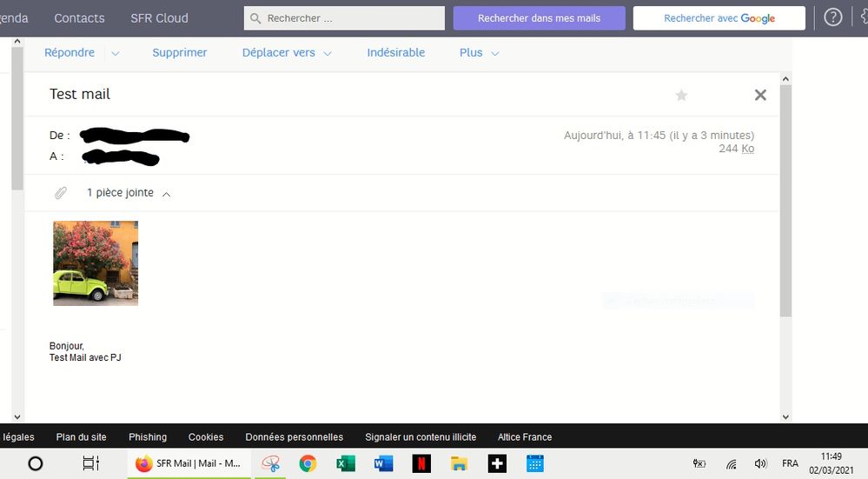The image size is (868, 479).
Task: Open Google Chrome from the taskbar
Action: pyautogui.click(x=308, y=463)
